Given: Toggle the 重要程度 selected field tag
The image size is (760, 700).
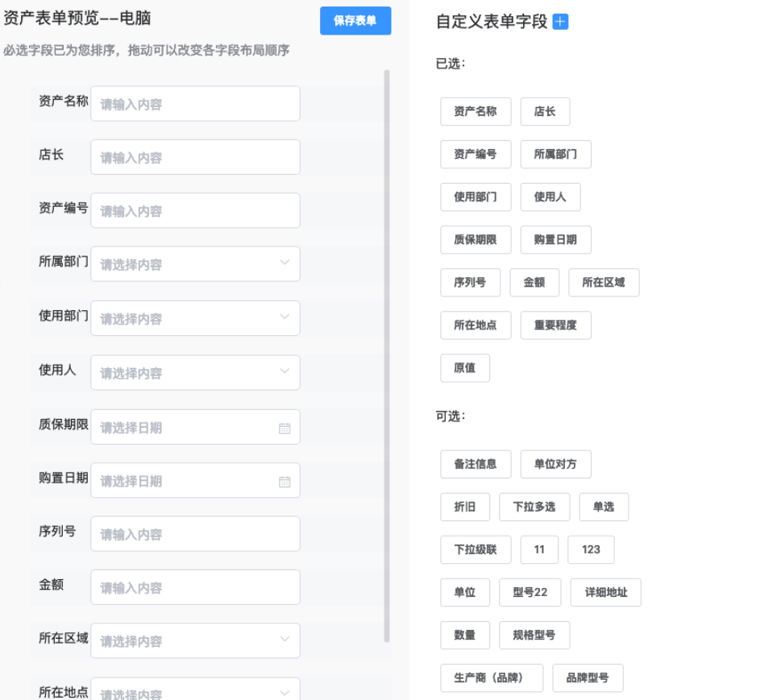Looking at the screenshot, I should (555, 325).
